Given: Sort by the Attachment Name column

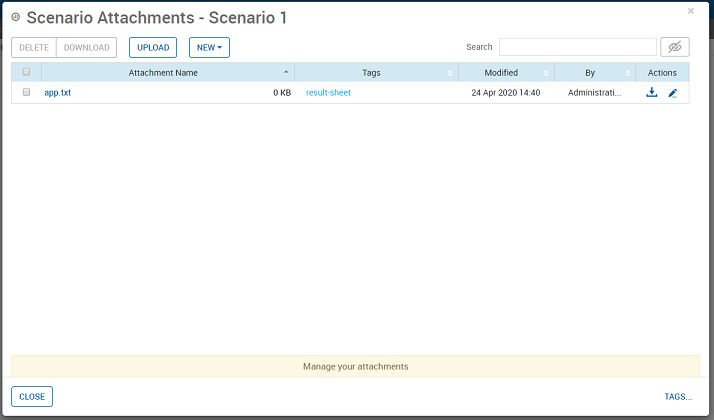Looking at the screenshot, I should (x=163, y=72).
